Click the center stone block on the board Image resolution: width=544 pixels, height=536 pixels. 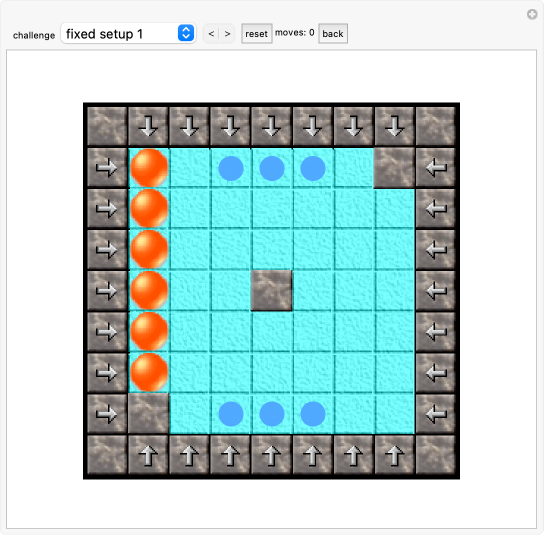(271, 290)
